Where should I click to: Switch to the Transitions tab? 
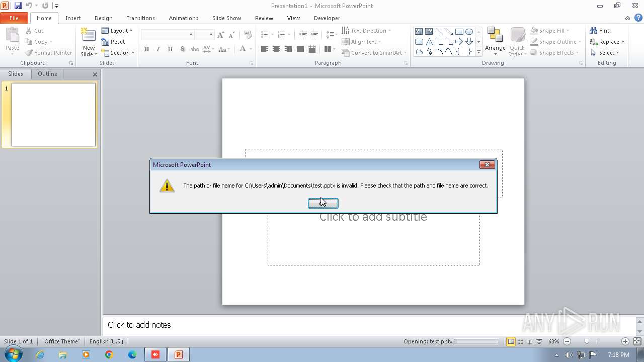pos(140,18)
